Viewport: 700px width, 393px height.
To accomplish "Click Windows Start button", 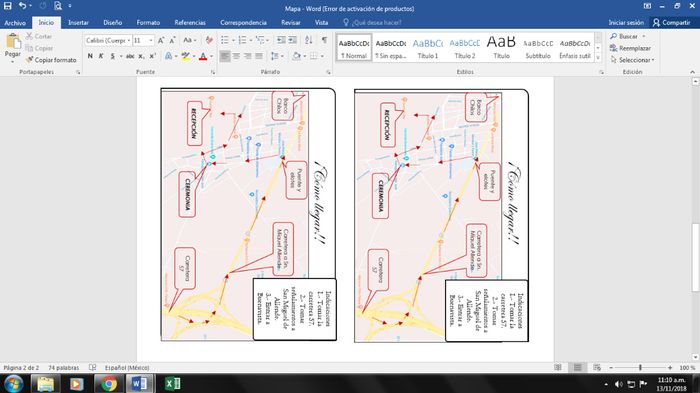I will (14, 384).
